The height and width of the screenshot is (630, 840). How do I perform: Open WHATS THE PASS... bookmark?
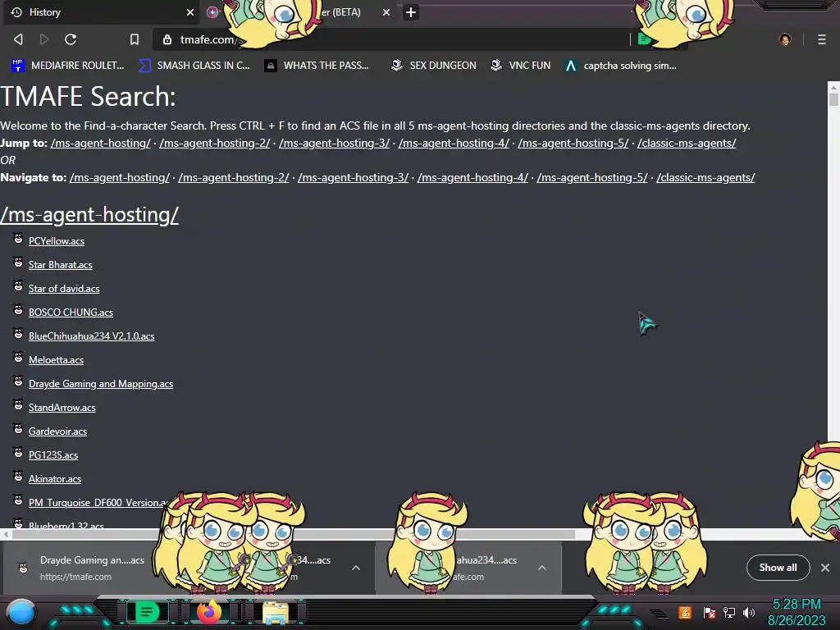[x=317, y=66]
